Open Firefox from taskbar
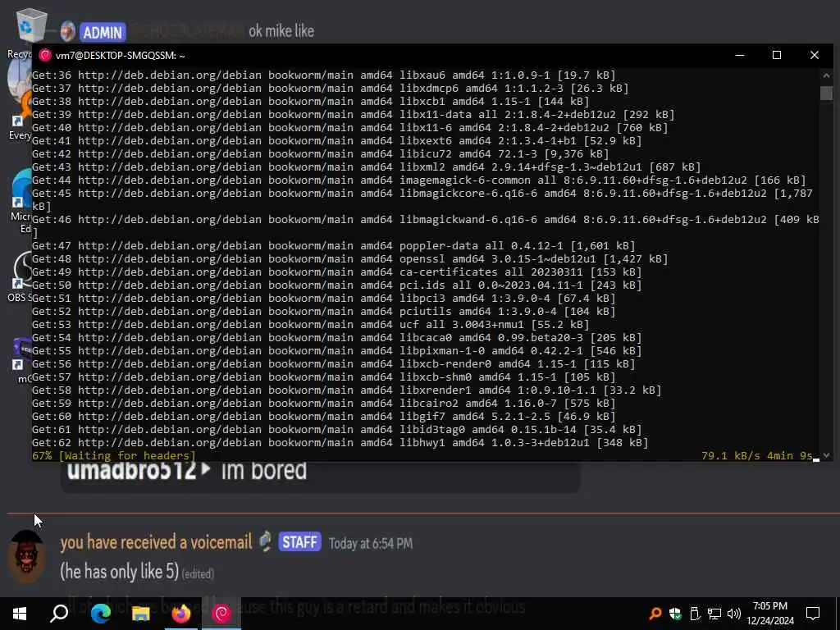 tap(181, 614)
